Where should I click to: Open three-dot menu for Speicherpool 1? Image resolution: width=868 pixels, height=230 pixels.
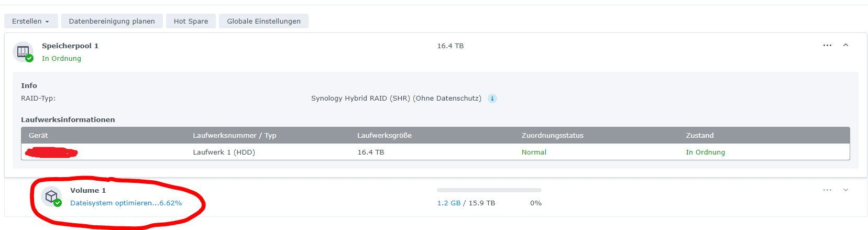coord(827,46)
